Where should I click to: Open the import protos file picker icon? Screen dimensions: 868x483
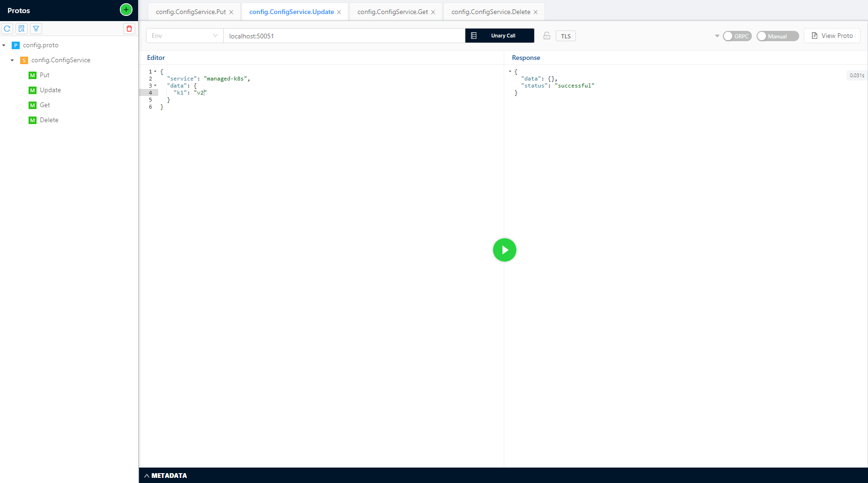(21, 29)
